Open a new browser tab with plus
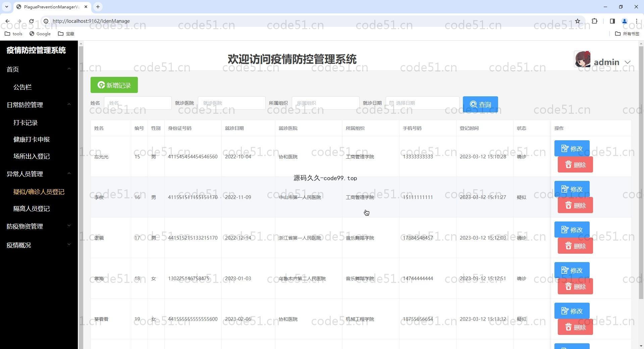 pyautogui.click(x=98, y=7)
